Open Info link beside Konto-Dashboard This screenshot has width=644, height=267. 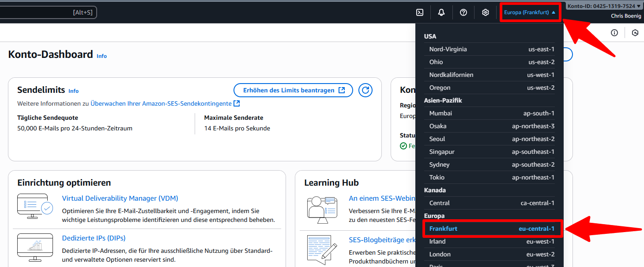102,56
